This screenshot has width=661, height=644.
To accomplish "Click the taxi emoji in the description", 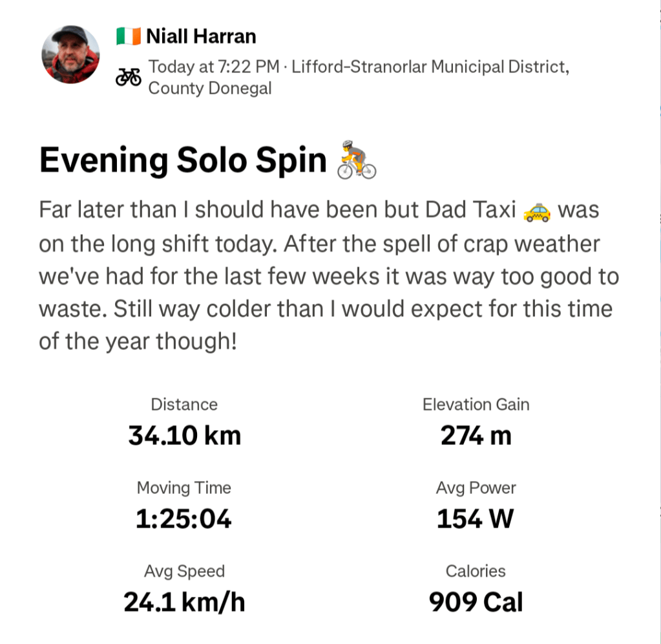I will click(x=536, y=211).
